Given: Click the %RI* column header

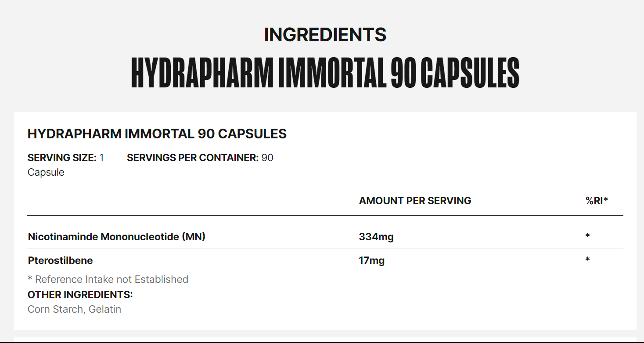Looking at the screenshot, I should (x=597, y=201).
